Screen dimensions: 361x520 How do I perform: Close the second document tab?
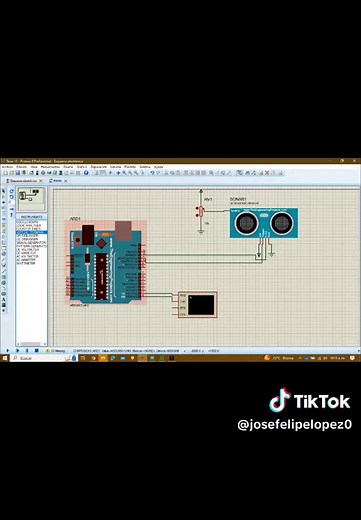[x=66, y=181]
